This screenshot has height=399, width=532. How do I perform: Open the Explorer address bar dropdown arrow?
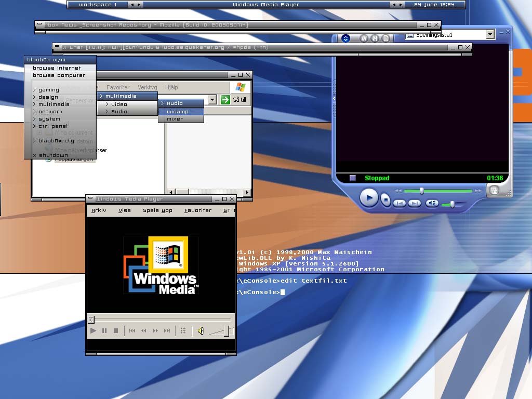(x=212, y=100)
